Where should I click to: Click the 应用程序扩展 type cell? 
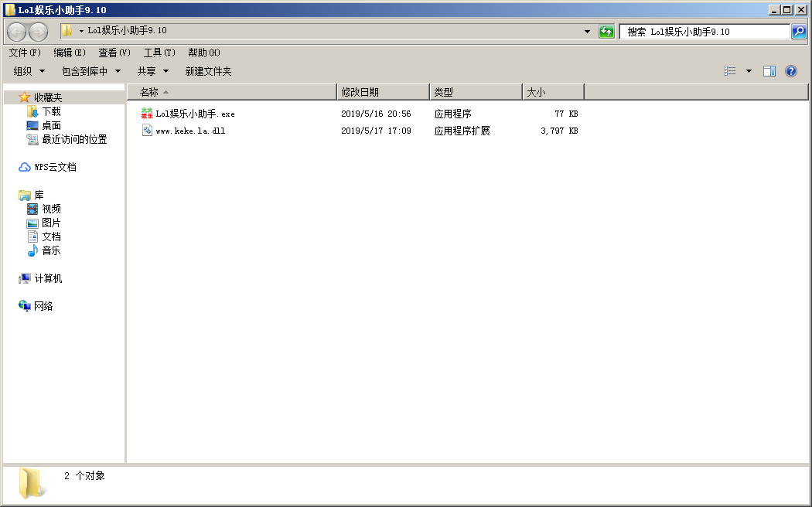point(462,131)
